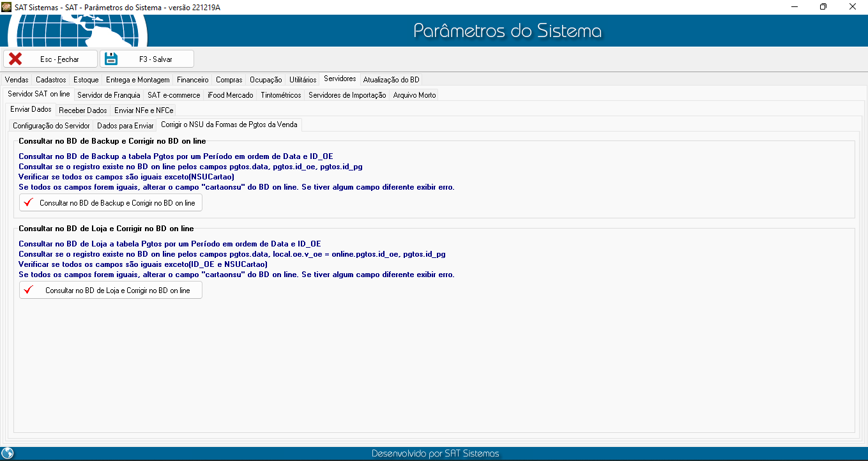Restore down the application window
Viewport: 868px width, 461px height.
coord(823,6)
